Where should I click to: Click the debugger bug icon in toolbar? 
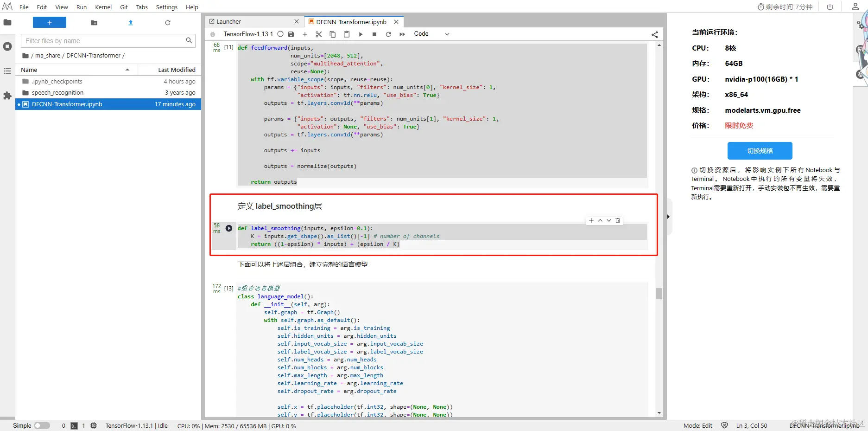tap(213, 34)
